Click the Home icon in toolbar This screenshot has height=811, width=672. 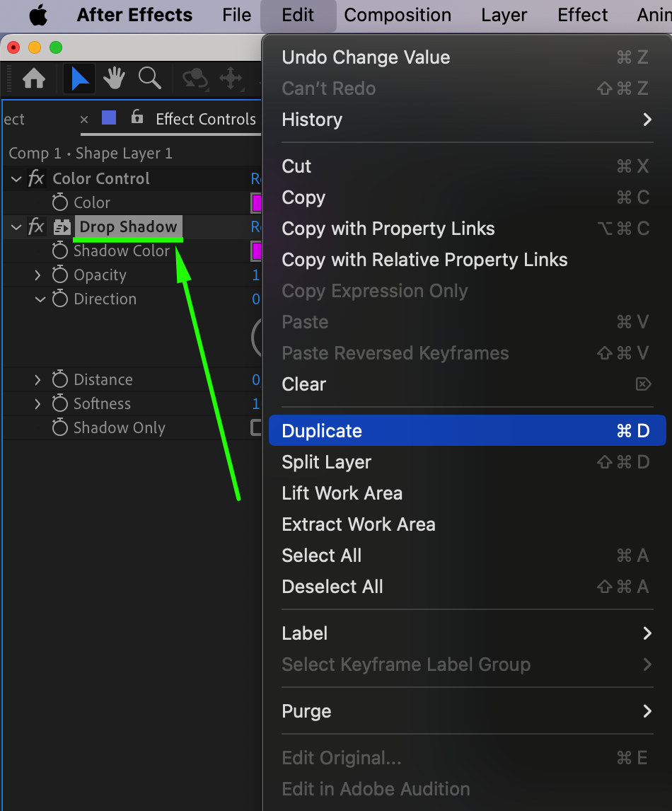pos(34,79)
